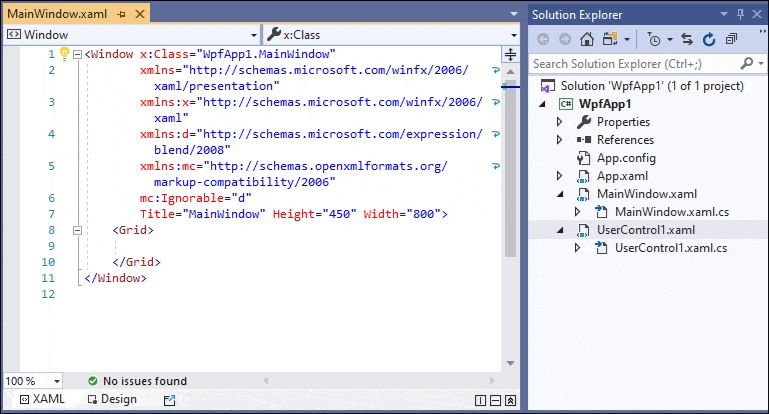
Task: Expand the App.xaml node
Action: click(x=560, y=176)
